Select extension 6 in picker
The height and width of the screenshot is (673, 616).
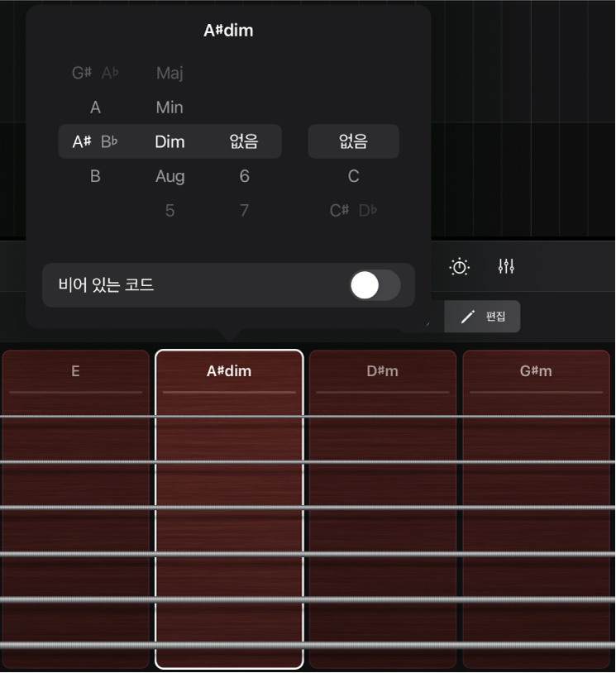pos(244,176)
